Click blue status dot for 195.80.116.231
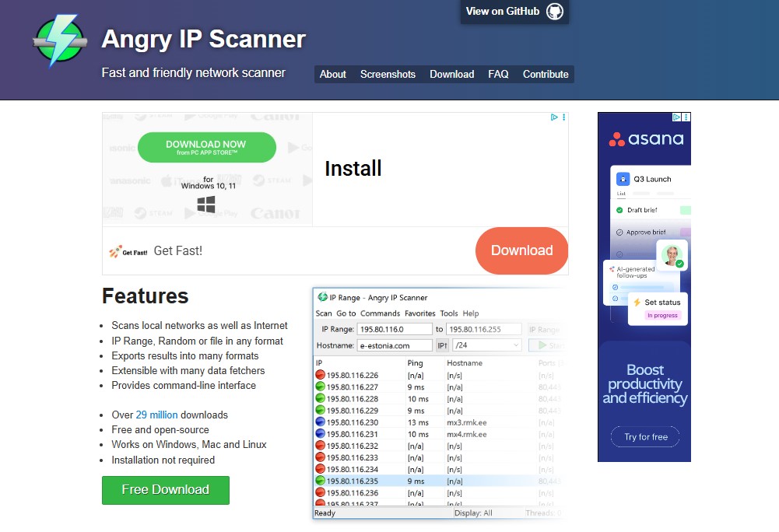Viewport: 779px width, 532px height. tap(320, 434)
